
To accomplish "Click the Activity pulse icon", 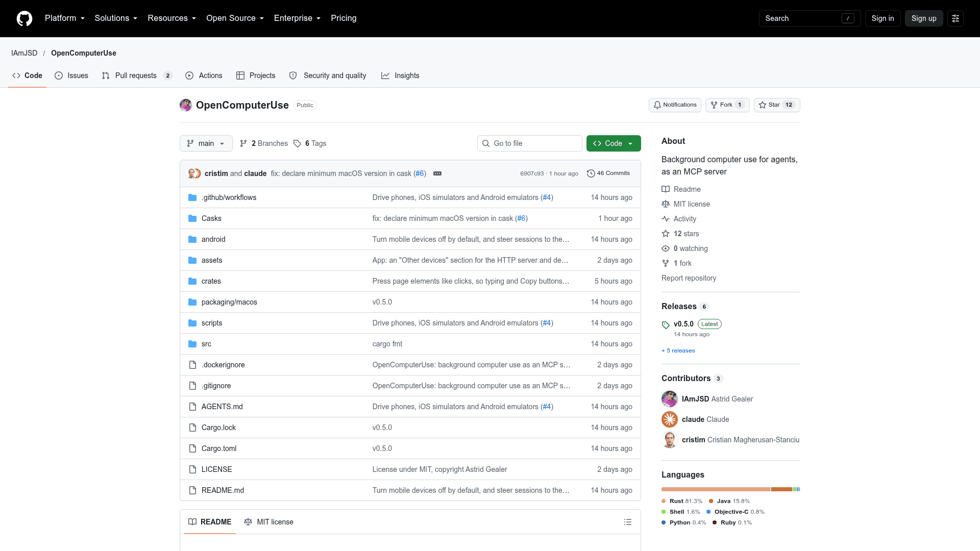I will tap(666, 219).
